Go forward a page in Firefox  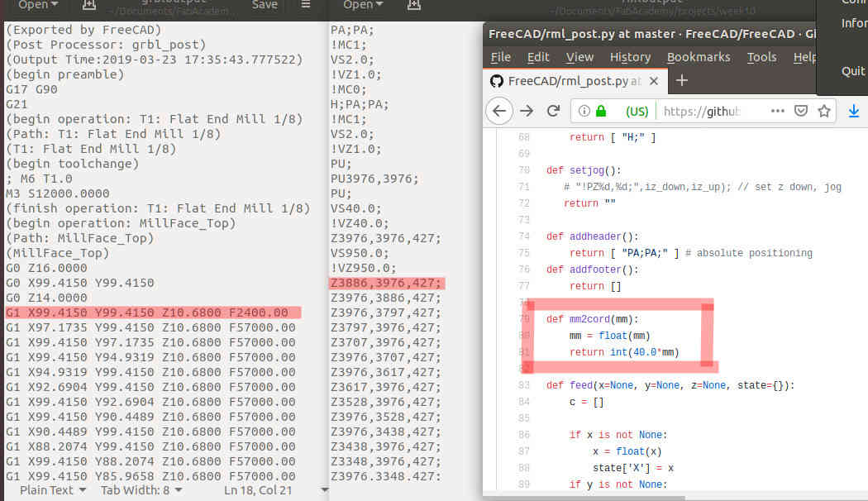pyautogui.click(x=527, y=112)
